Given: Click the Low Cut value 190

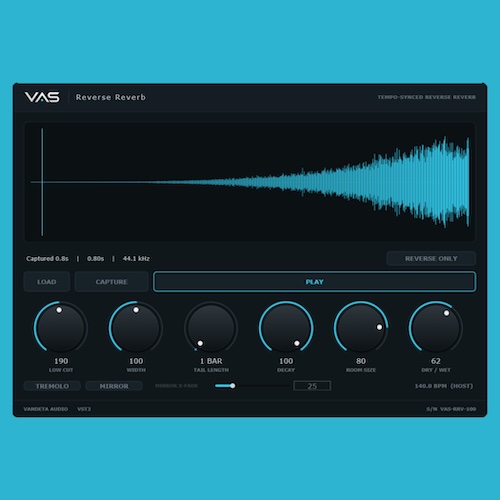Looking at the screenshot, I should coord(61,361).
